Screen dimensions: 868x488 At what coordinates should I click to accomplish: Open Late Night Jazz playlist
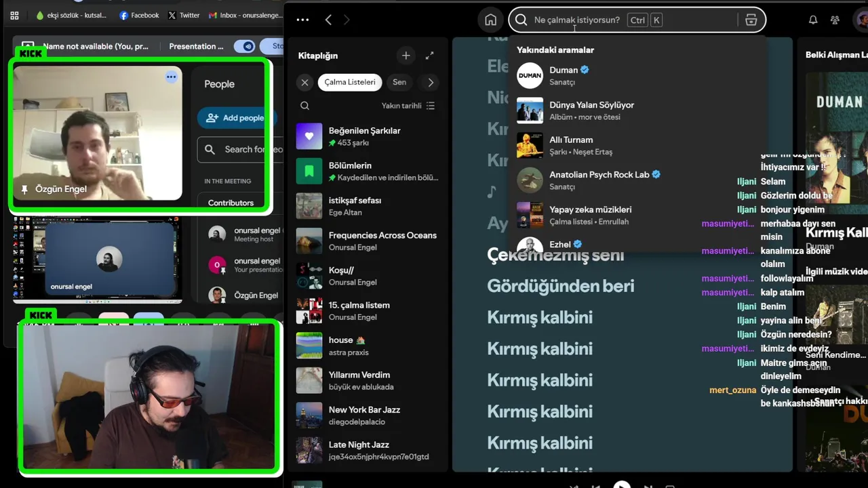[x=368, y=451]
